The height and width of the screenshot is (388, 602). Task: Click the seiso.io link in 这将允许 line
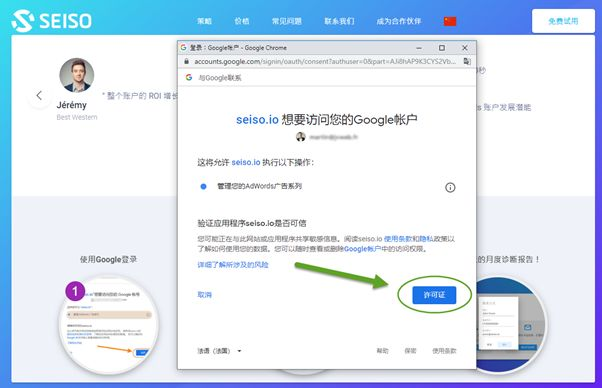246,162
